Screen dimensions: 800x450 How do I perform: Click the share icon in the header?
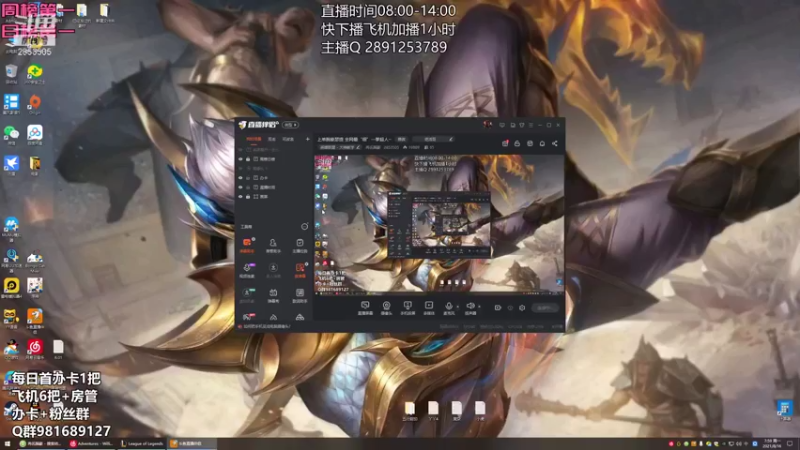(555, 144)
